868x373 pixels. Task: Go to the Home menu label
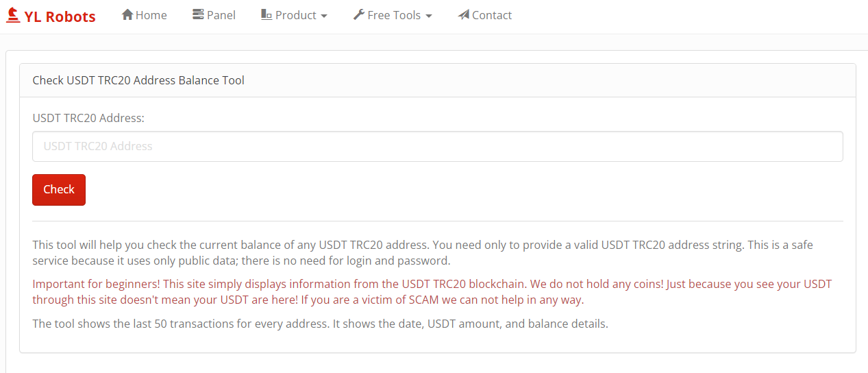coord(151,15)
